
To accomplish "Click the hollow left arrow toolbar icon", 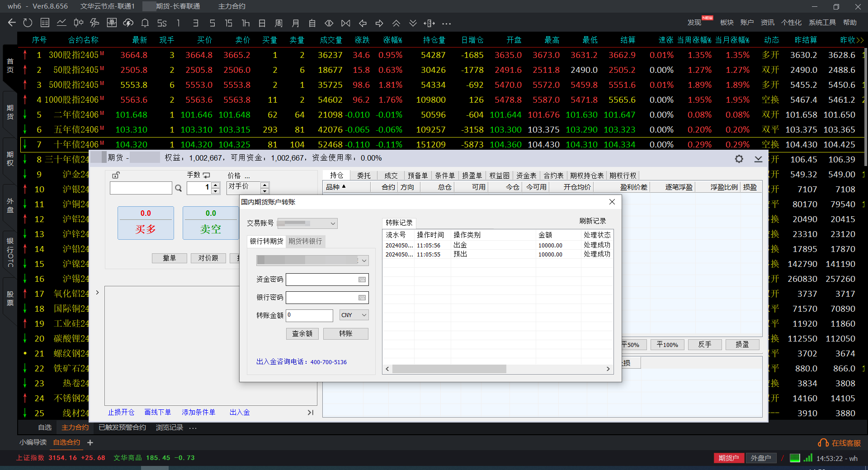I will click(363, 23).
